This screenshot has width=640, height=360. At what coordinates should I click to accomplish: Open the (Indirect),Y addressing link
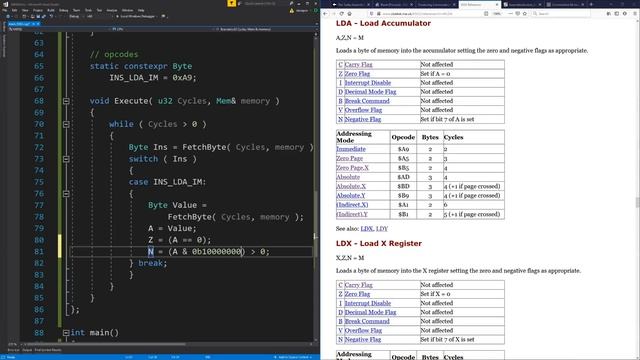[352, 214]
